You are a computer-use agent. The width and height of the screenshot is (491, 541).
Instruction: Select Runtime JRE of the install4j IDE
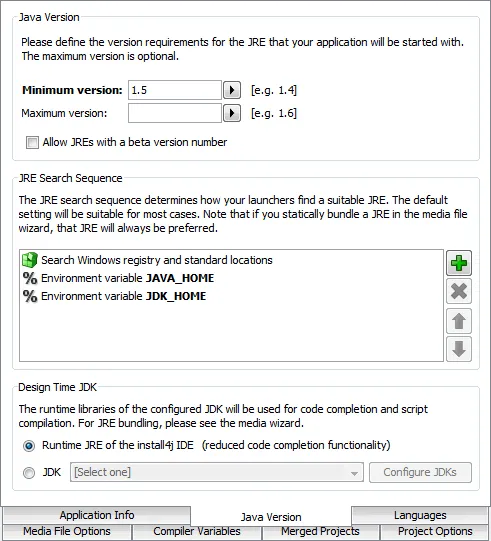point(29,446)
